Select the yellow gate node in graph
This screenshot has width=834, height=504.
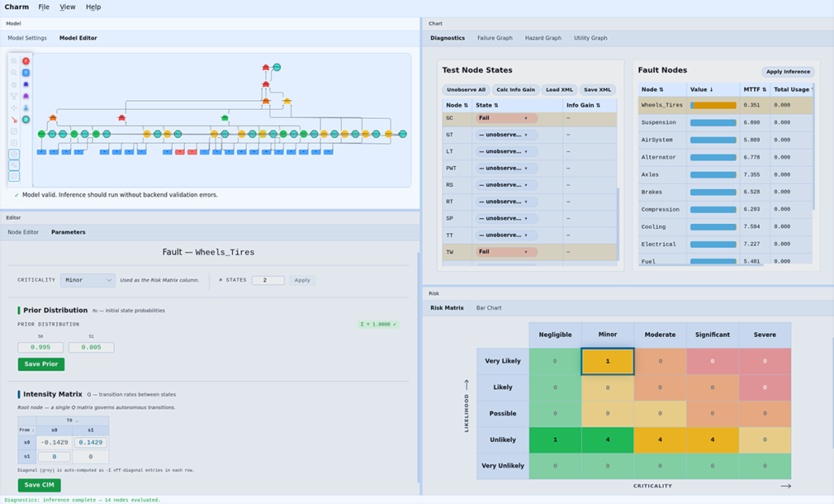[x=287, y=100]
